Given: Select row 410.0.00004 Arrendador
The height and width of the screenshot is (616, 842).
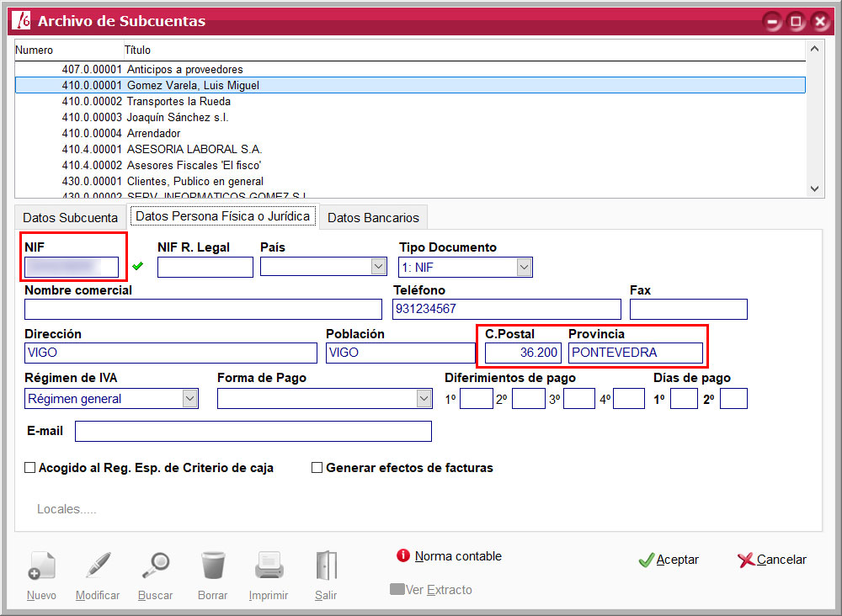Looking at the screenshot, I should point(410,133).
